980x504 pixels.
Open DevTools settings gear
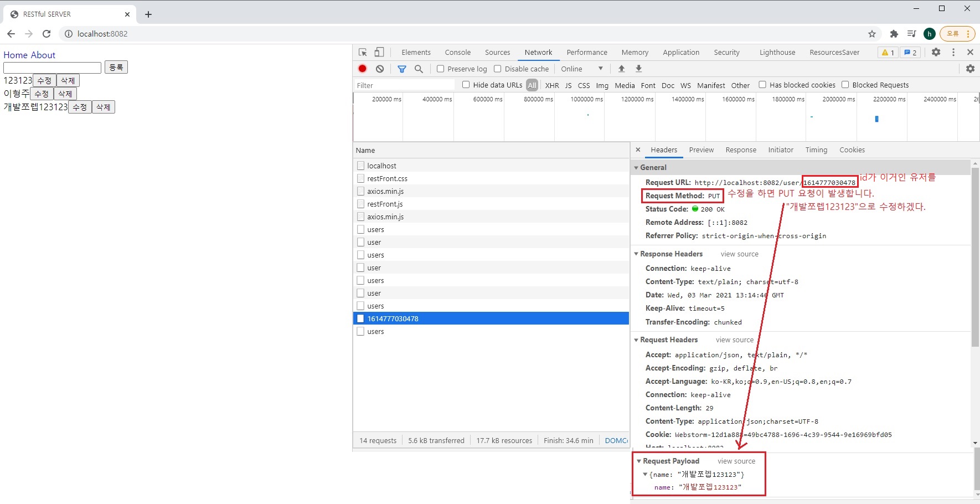[936, 52]
